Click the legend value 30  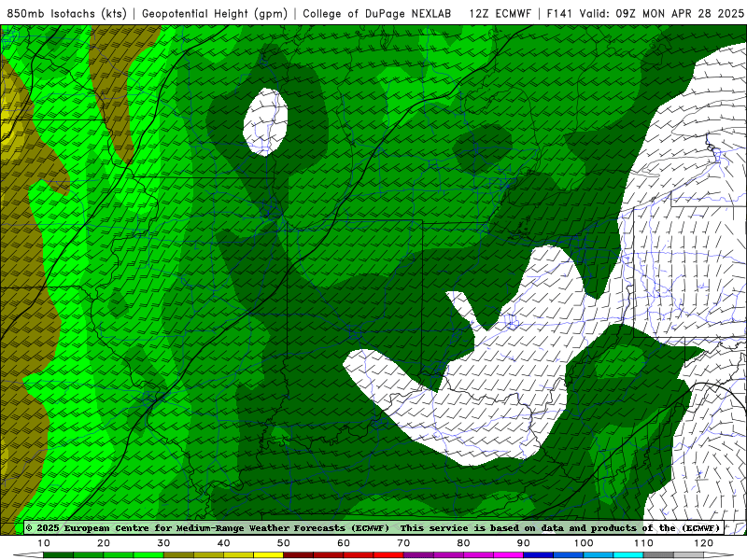[163, 543]
